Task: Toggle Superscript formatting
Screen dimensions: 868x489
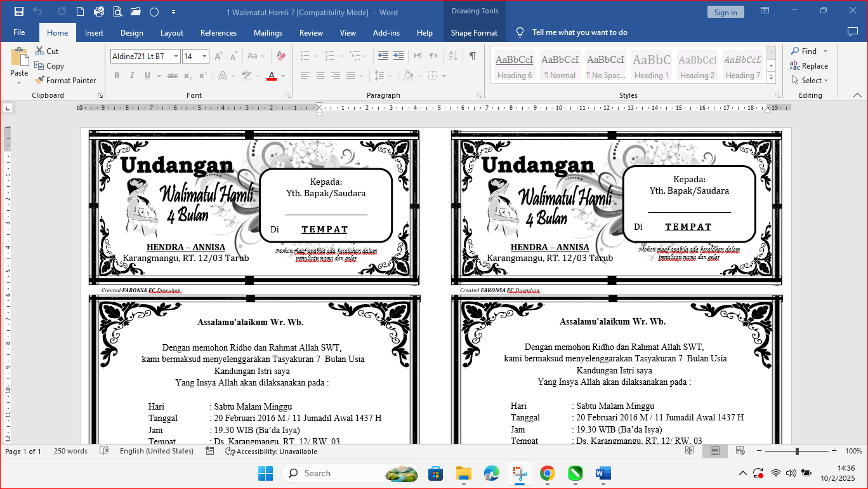Action: pos(203,76)
